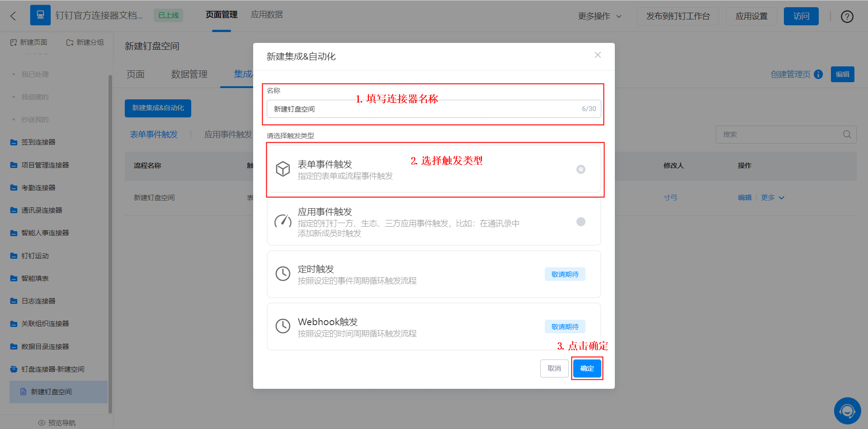868x429 pixels.
Task: Click the open folder icon of 钉盘连接器-新建空间
Action: [x=14, y=369]
